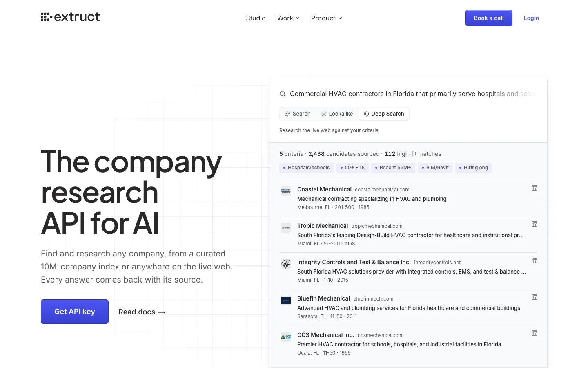Open Integrity Controls and Test & Balance result
The width and height of the screenshot is (588, 368).
[x=354, y=262]
